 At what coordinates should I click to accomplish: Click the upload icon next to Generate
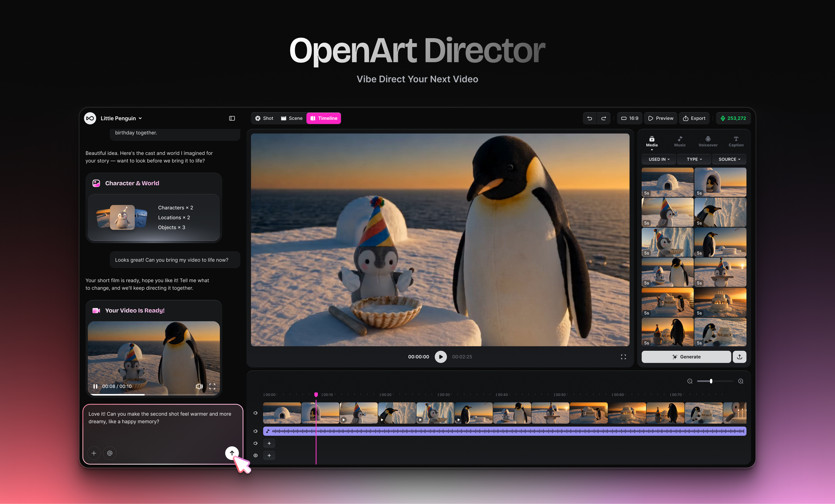tap(739, 357)
